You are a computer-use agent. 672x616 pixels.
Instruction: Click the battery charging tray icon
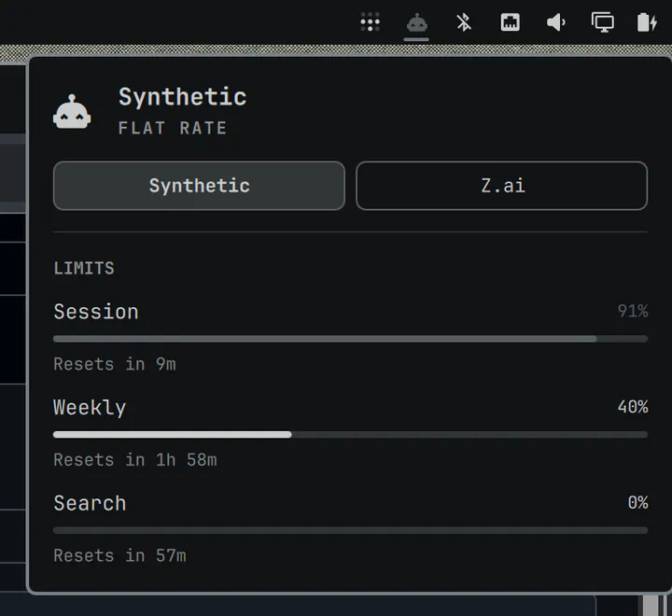pos(647,22)
